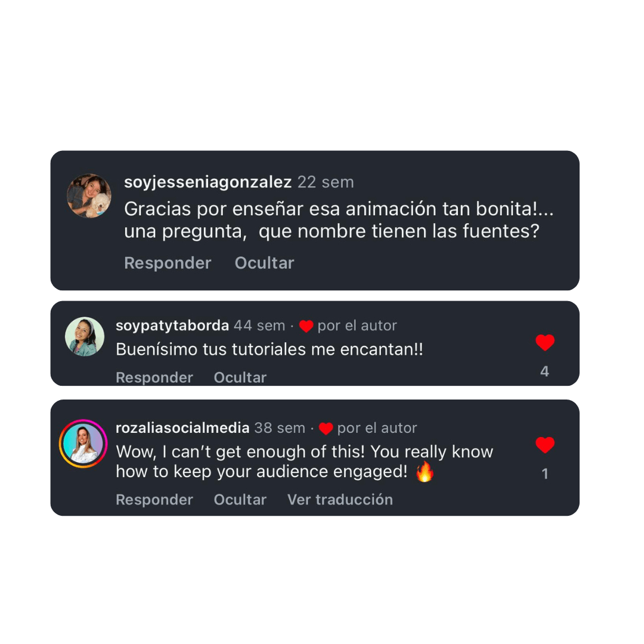644x644 pixels.
Task: Click author-liked heart badge beside rozaliasocialmedia
Action: (326, 428)
